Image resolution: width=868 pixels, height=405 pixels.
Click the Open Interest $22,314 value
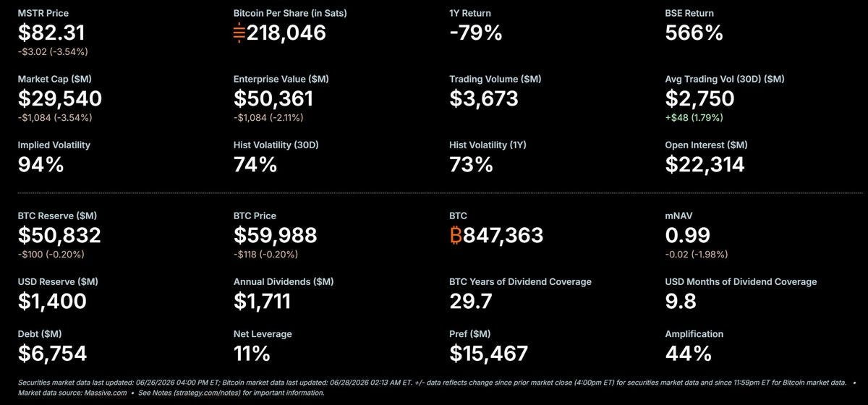click(x=705, y=164)
